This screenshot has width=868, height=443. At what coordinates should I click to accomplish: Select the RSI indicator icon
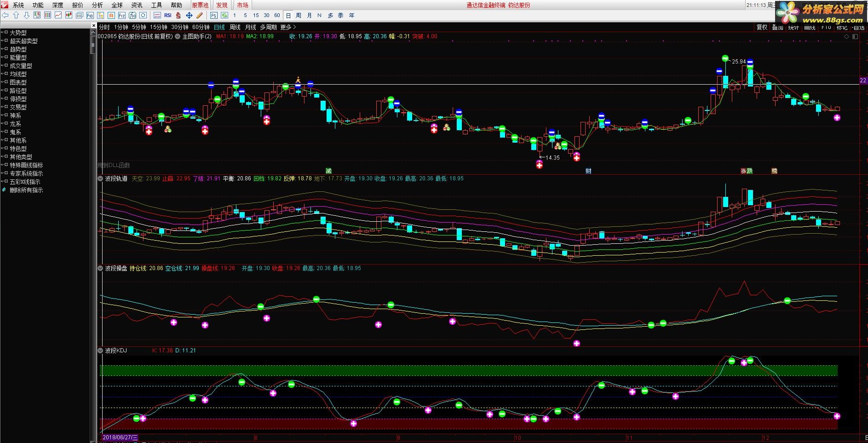(168, 15)
